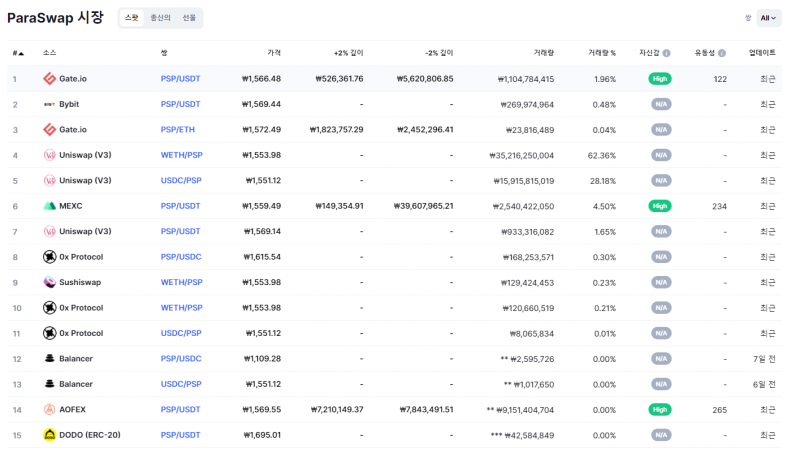This screenshot has height=453, width=800.
Task: Open the PSP/USDT pair link for Bybit
Action: (180, 104)
